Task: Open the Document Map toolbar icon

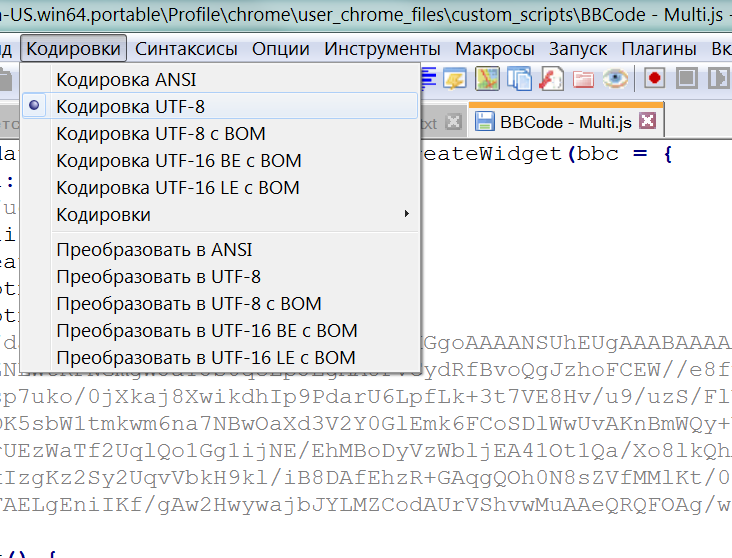Action: click(x=486, y=78)
